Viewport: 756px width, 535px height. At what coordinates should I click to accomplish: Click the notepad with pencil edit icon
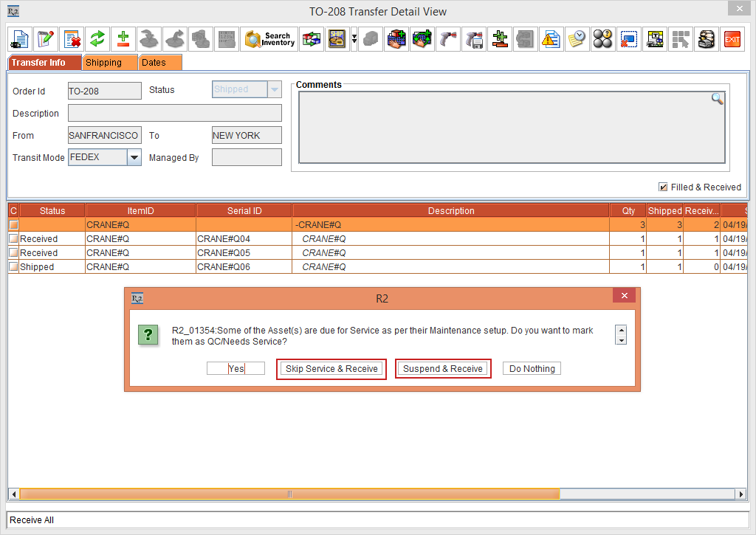point(46,39)
